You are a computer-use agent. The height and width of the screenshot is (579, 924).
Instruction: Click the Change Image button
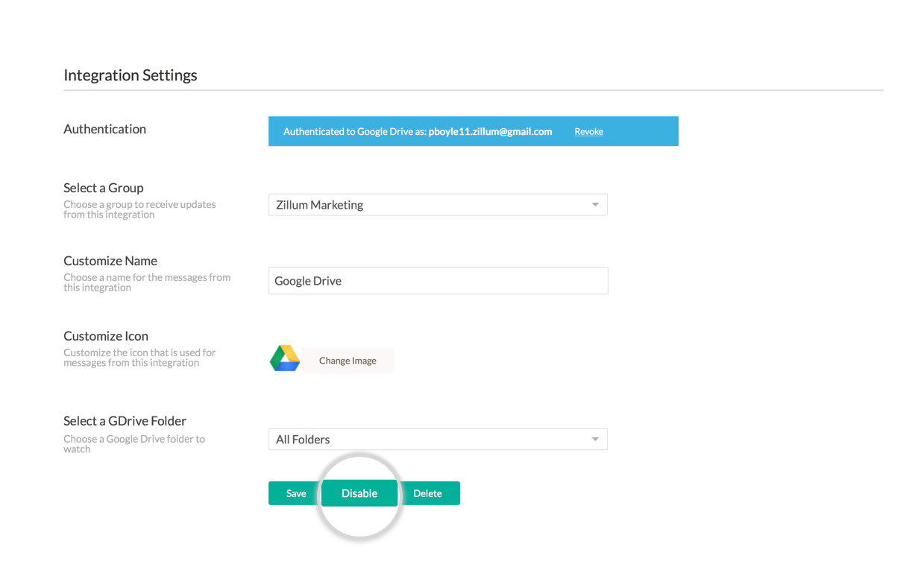coord(348,361)
